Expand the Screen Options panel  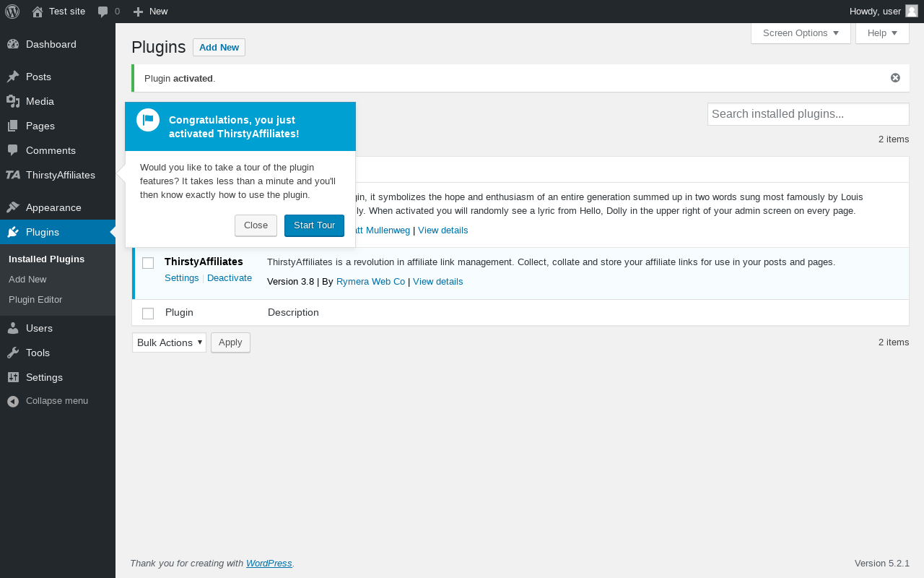coord(801,33)
